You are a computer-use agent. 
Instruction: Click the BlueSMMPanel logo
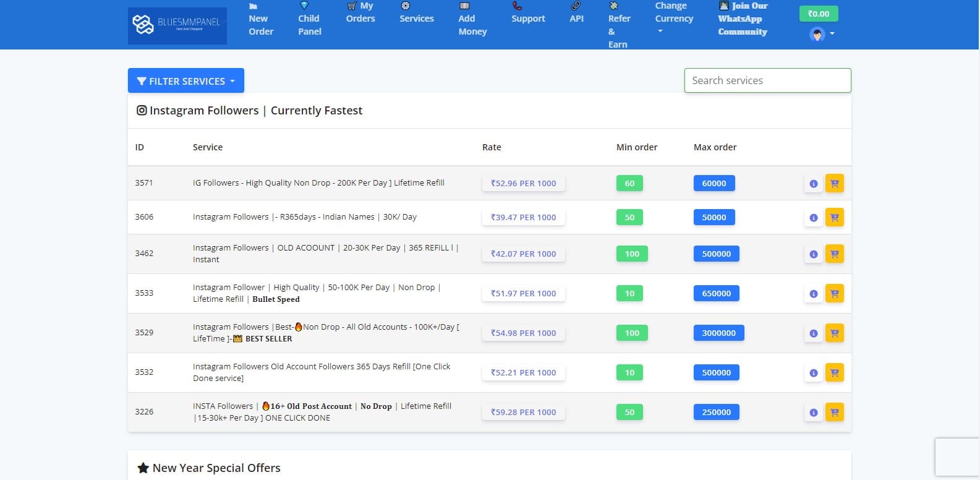tap(177, 25)
